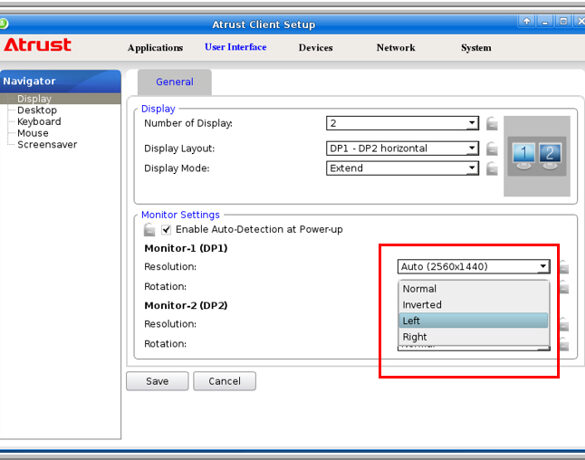Minimize the Atrust Client Setup window
This screenshot has width=585, height=460.
coord(545,21)
